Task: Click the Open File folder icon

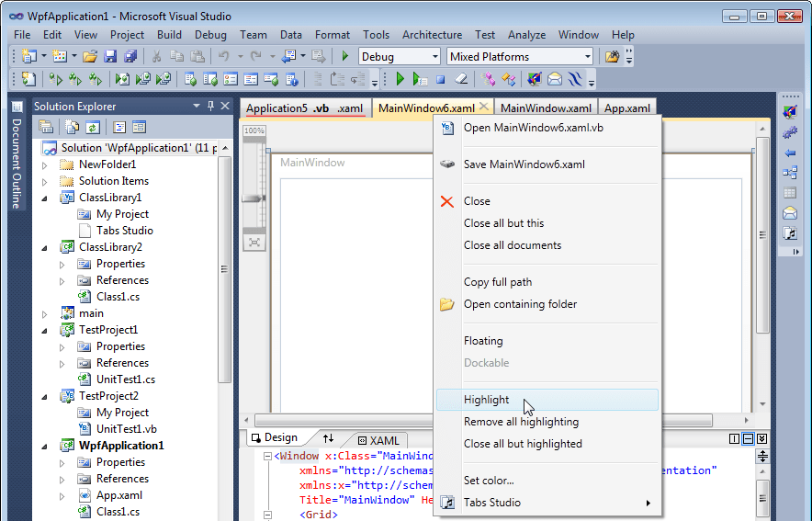Action: pyautogui.click(x=90, y=56)
